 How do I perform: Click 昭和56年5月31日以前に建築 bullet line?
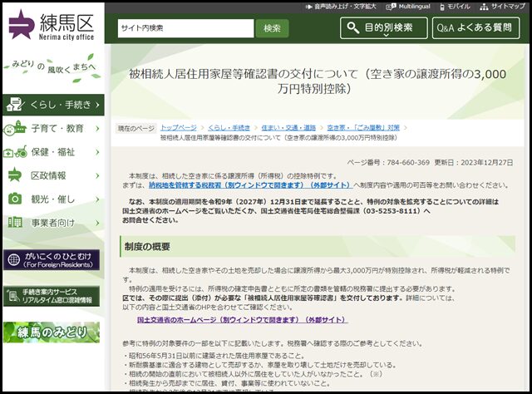(214, 356)
